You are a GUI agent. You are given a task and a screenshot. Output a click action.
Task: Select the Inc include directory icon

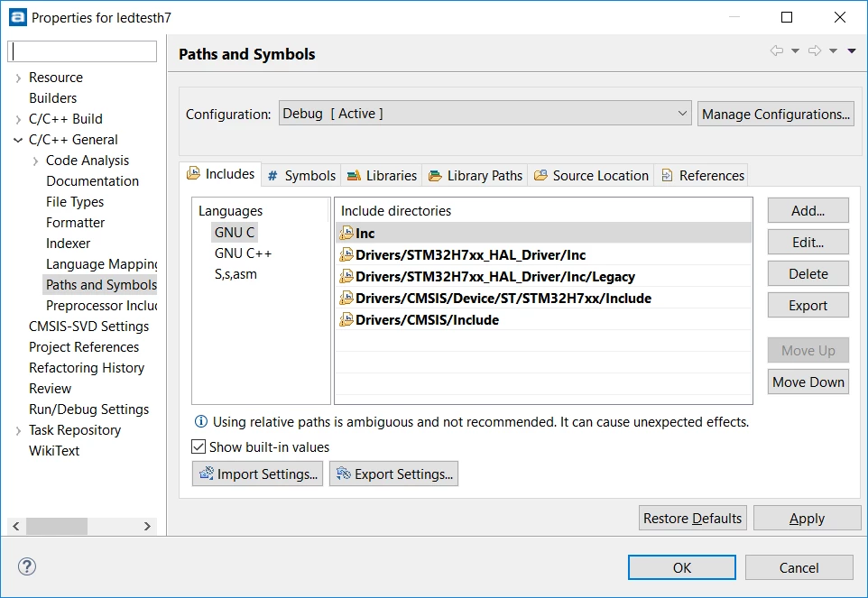point(346,233)
